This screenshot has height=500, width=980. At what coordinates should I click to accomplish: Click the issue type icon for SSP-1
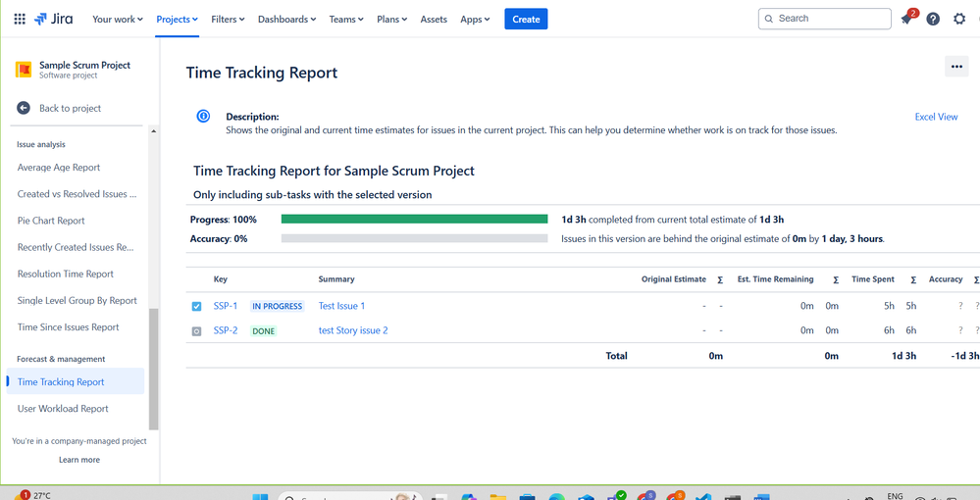coord(197,306)
